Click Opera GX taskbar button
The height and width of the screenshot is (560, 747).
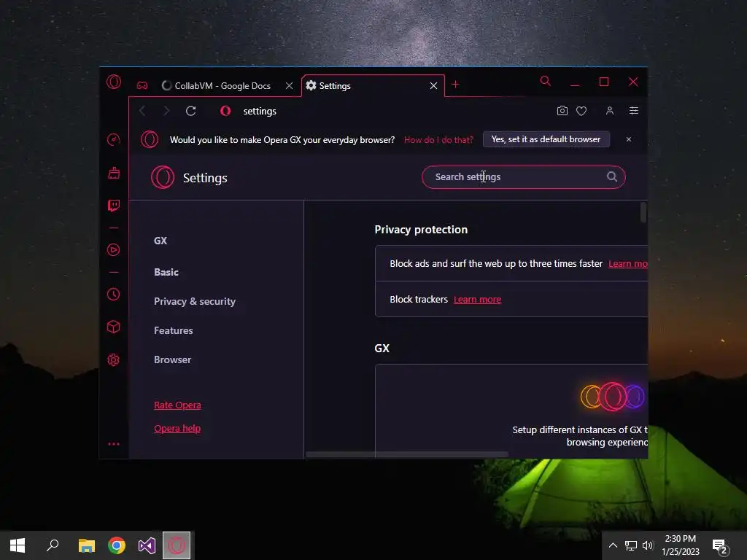pos(177,545)
